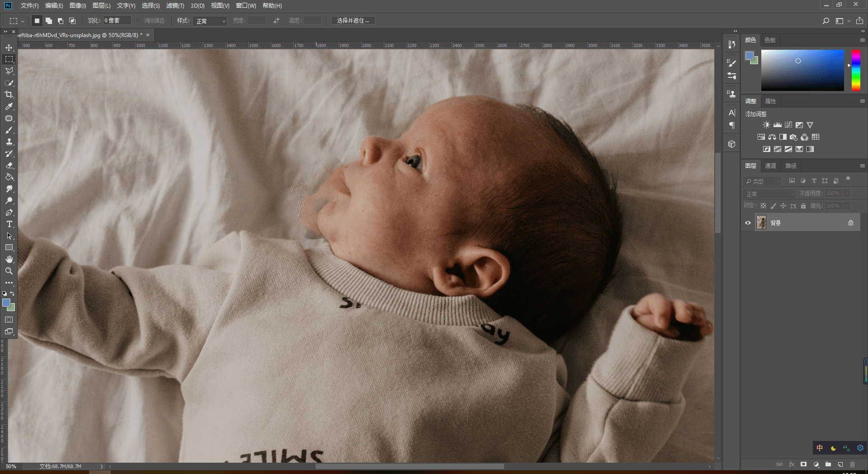868x474 pixels.
Task: Select the Horizontal Type tool
Action: point(9,224)
